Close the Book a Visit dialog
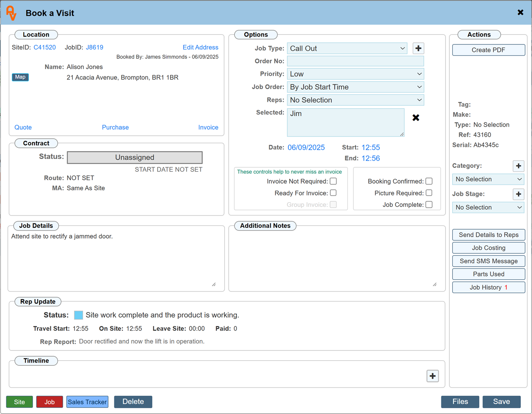 (520, 12)
